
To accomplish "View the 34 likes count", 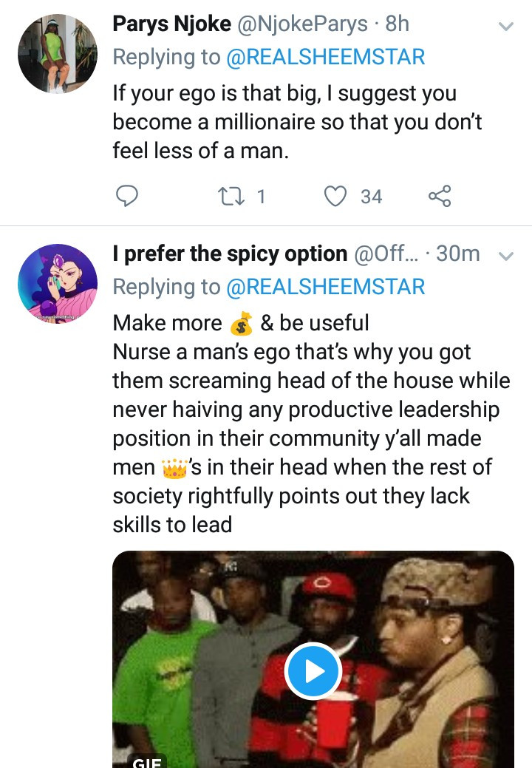I will pyautogui.click(x=372, y=197).
